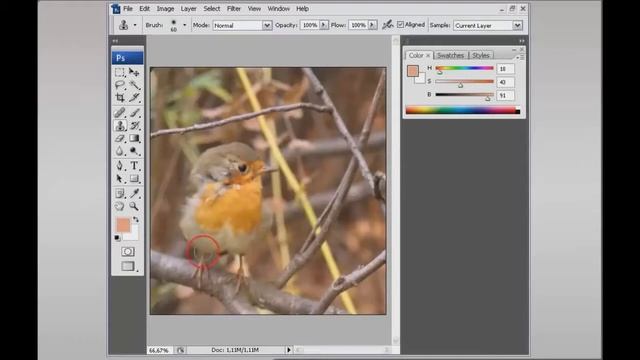640x360 pixels.
Task: Click the Brightness slider in Color panel
Action: 464,95
